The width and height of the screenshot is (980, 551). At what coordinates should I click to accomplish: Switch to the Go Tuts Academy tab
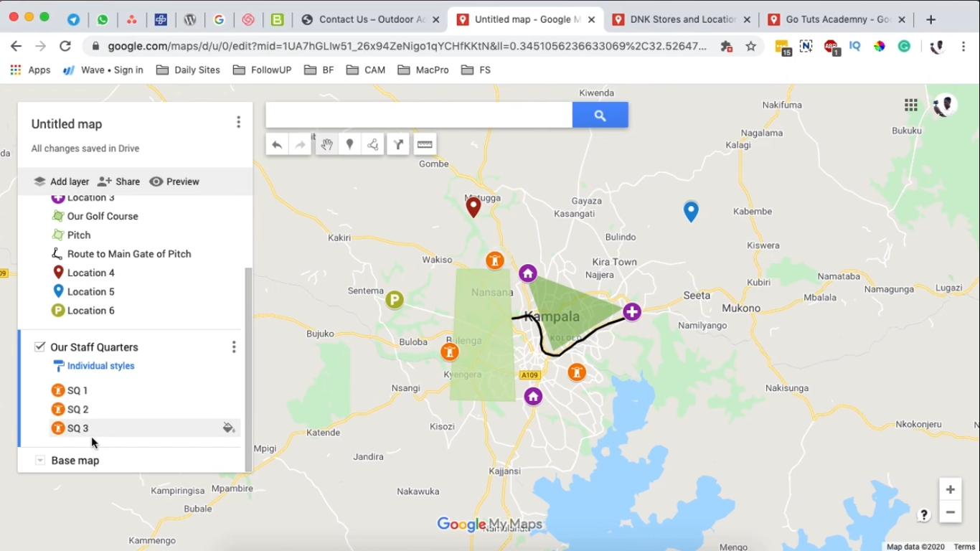tap(837, 19)
